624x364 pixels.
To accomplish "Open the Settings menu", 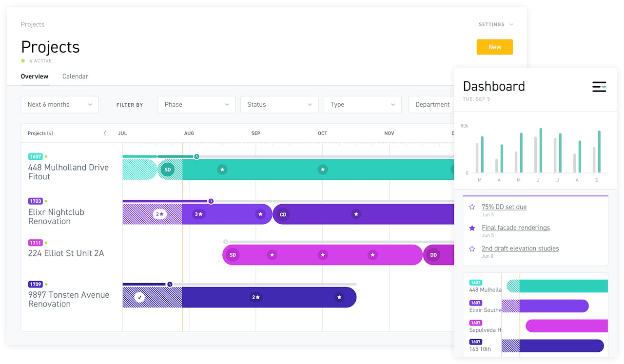I will point(495,24).
